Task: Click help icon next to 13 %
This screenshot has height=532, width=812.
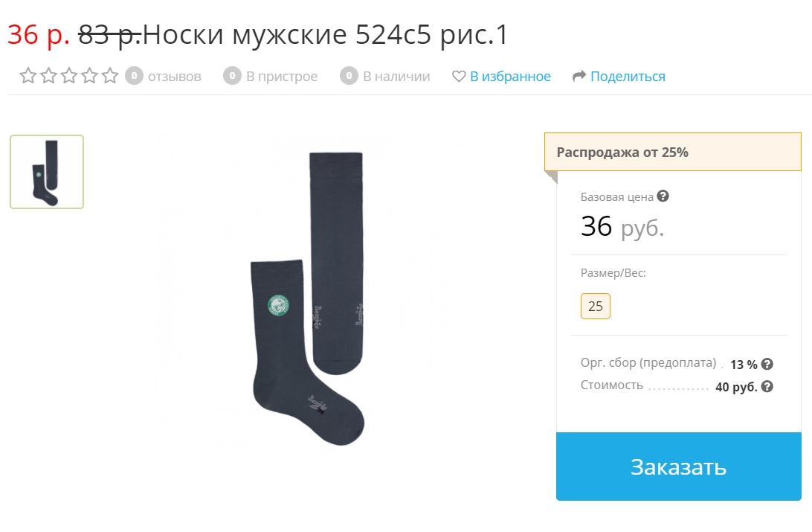Action: pos(767,364)
